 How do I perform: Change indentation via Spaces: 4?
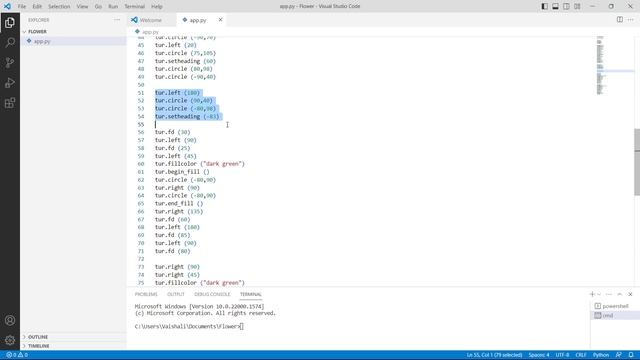[539, 355]
